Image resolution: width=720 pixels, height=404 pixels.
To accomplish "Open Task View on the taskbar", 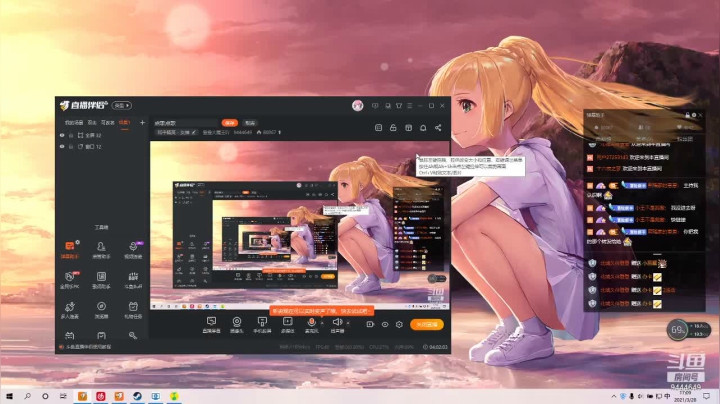I will tap(63, 396).
